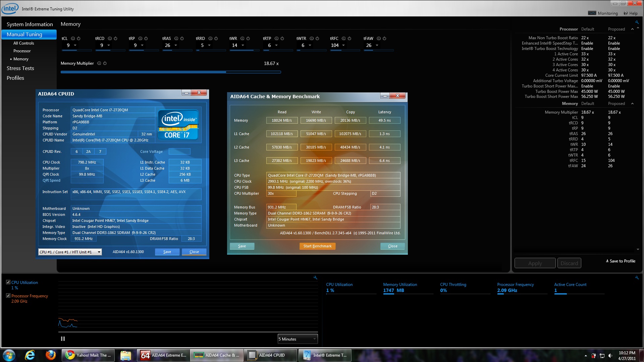This screenshot has width=644, height=362.
Task: Click the Memory Multiplier slider bar
Action: pyautogui.click(x=171, y=72)
